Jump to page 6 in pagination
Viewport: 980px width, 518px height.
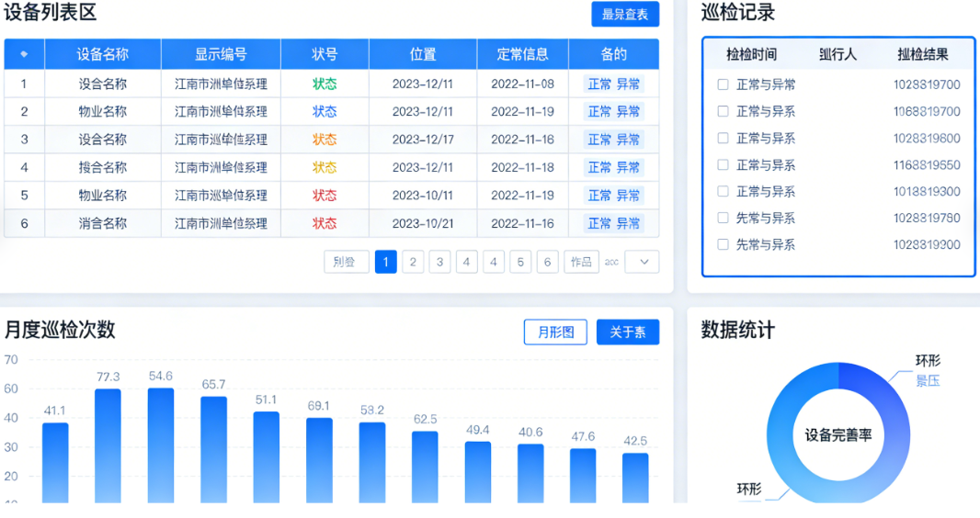pos(548,262)
